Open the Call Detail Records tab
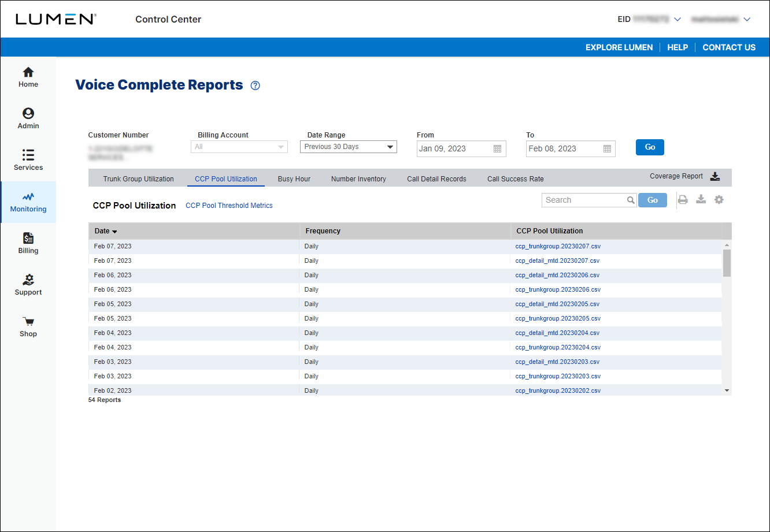Screen dimensions: 770x532 (x=436, y=179)
